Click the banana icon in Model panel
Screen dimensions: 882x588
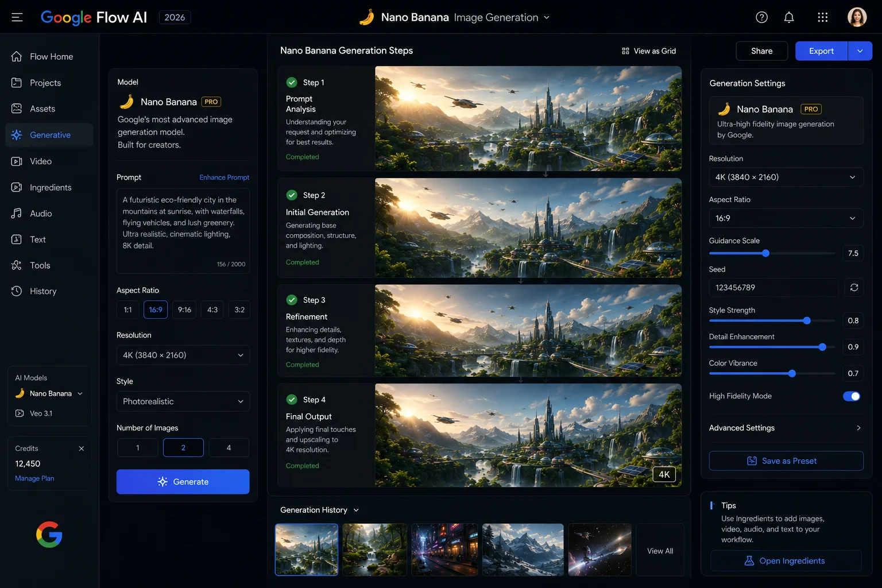click(127, 102)
